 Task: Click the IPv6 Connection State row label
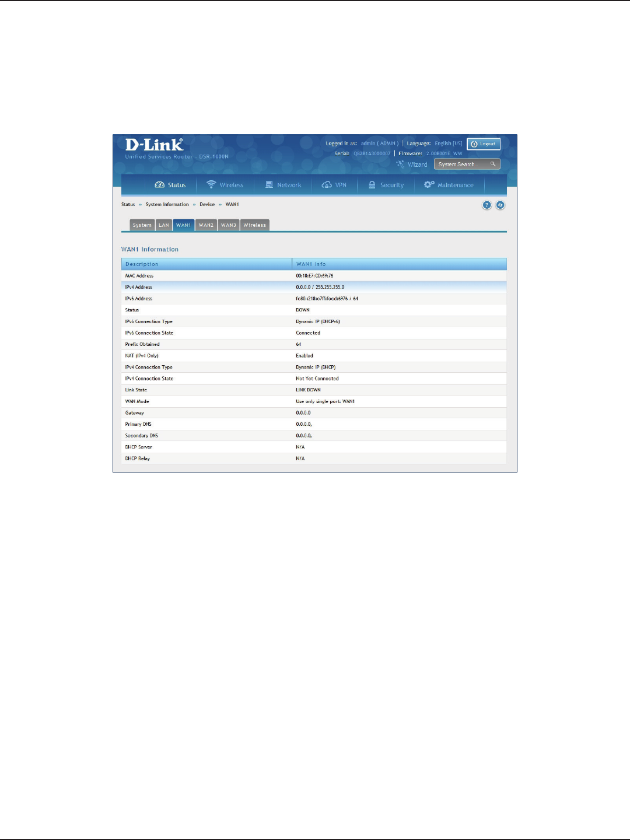pos(149,333)
